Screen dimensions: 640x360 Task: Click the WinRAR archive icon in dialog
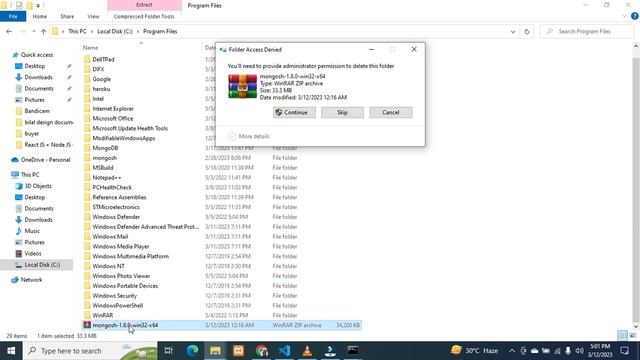pyautogui.click(x=242, y=86)
